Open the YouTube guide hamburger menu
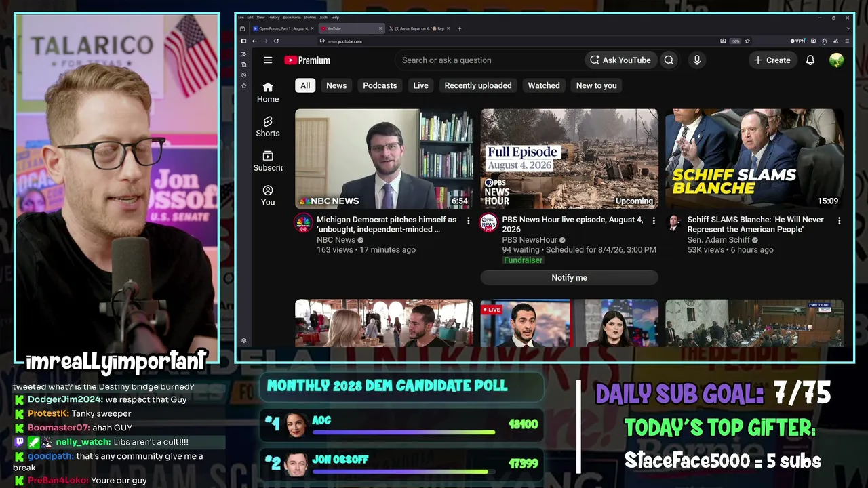The height and width of the screenshot is (488, 868). coord(268,60)
